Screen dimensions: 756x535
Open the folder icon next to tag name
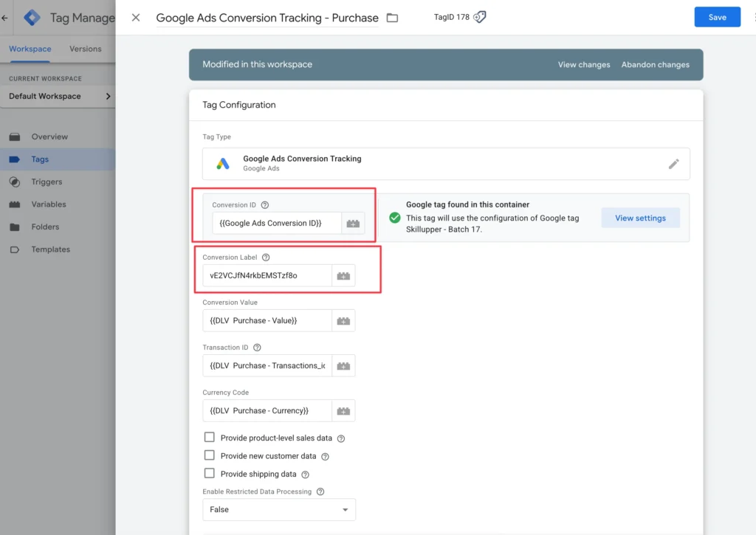pyautogui.click(x=393, y=18)
